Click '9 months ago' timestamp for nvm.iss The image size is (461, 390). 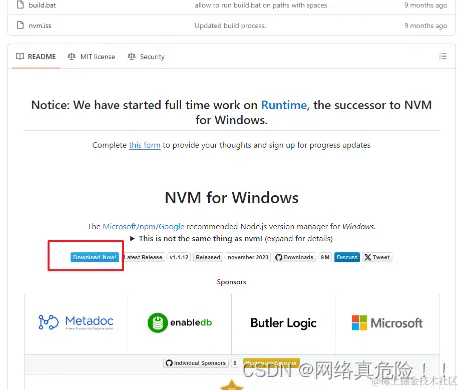[426, 25]
